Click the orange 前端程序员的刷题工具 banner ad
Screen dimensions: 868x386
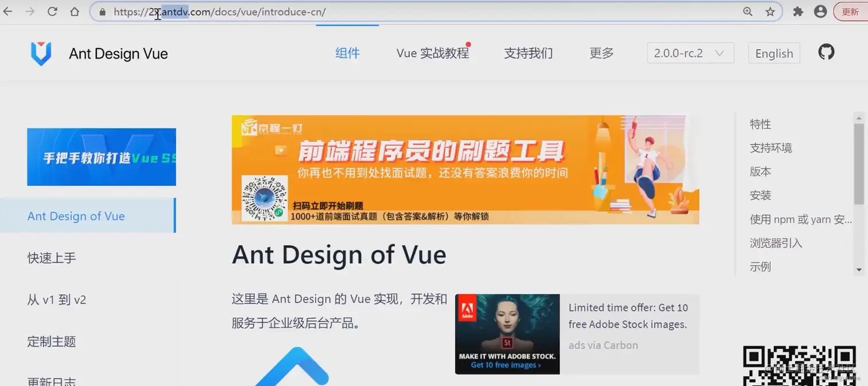[466, 170]
